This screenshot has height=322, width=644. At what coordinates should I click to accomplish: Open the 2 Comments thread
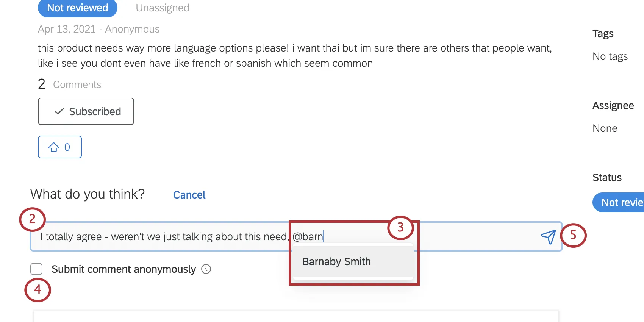coord(69,84)
